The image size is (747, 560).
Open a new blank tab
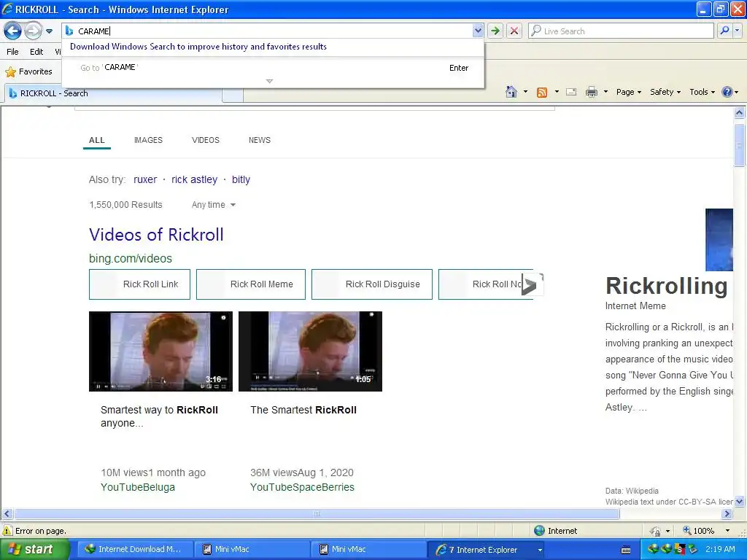[233, 95]
